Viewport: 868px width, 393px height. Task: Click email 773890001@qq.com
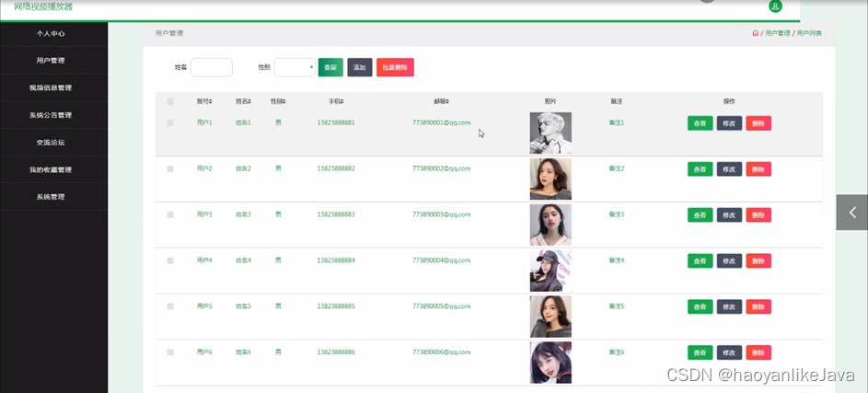(x=441, y=123)
